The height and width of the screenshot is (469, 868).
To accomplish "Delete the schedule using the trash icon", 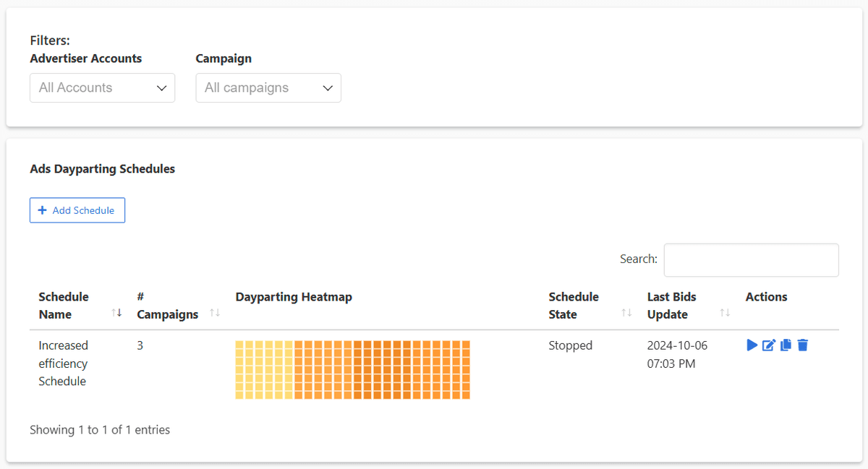I will tap(803, 345).
